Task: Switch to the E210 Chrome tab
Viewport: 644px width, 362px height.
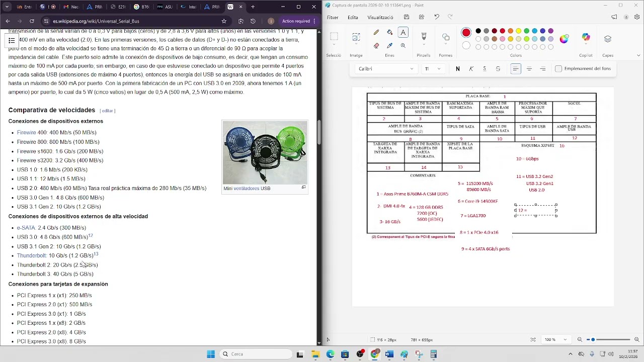Action: (x=117, y=7)
